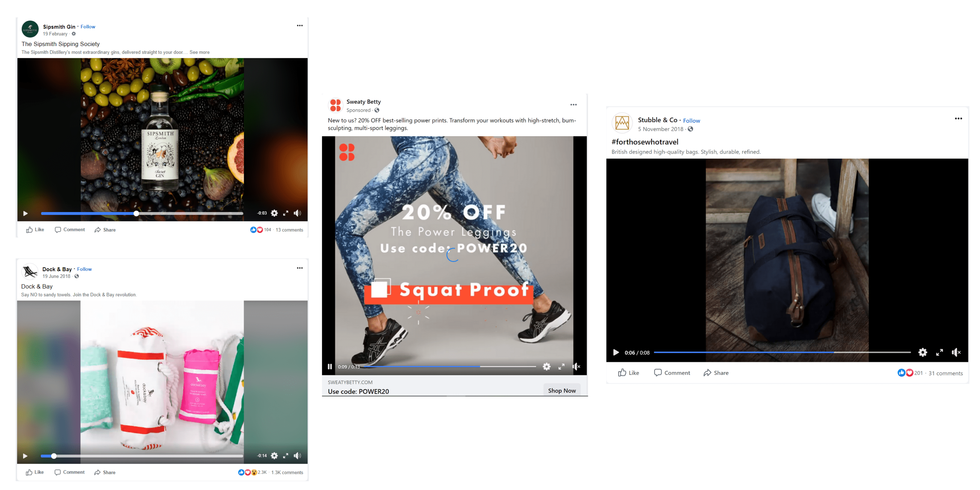Open more options on Sipsmith Gin post
Viewport: 980px width, 490px height.
click(300, 25)
